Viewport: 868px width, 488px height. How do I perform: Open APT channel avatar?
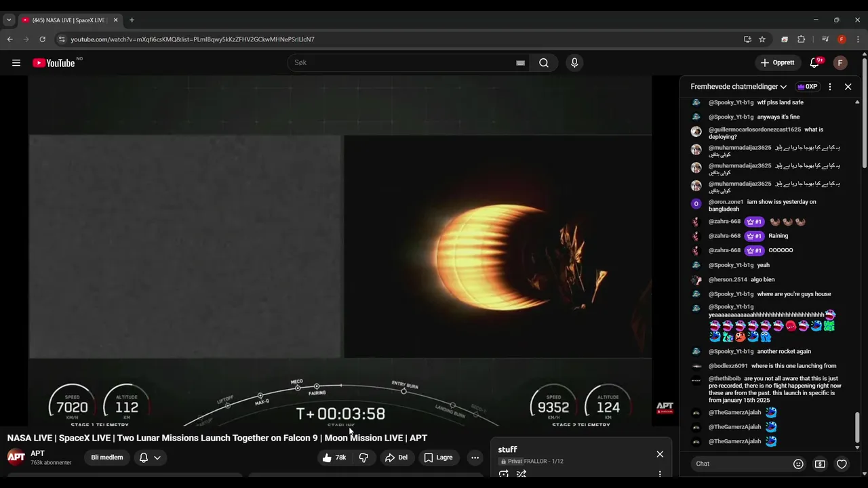[16, 457]
